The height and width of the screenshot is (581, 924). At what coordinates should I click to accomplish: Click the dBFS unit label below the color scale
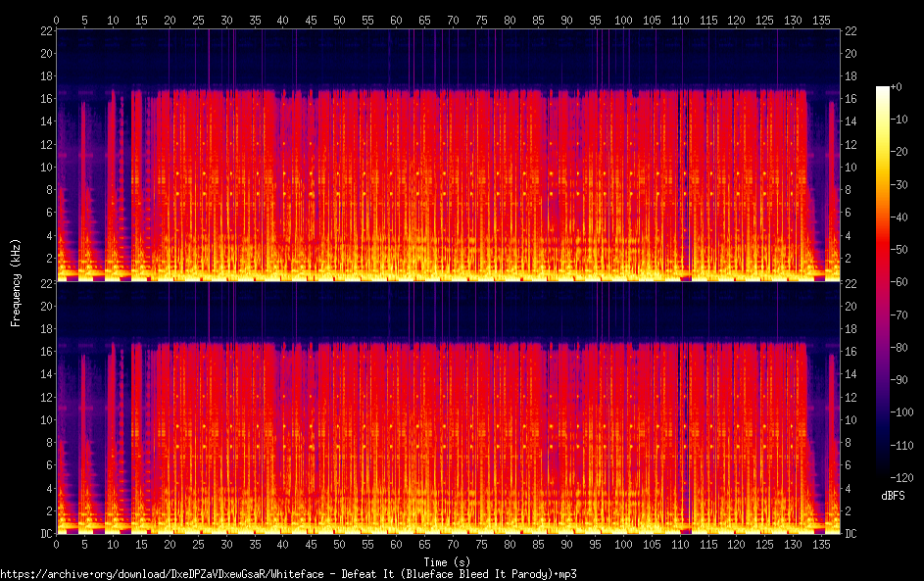coord(893,496)
